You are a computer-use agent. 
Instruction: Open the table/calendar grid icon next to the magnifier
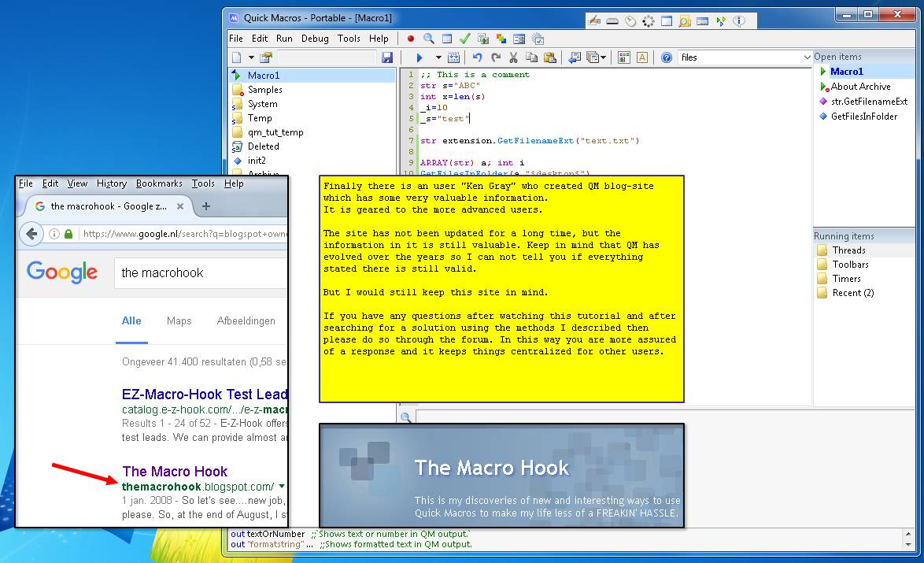447,39
